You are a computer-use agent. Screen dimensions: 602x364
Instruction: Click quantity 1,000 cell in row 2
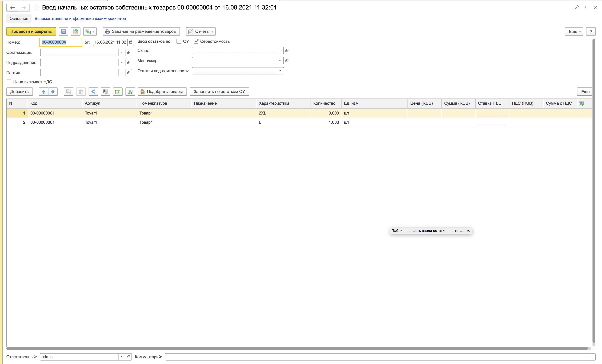(326, 122)
